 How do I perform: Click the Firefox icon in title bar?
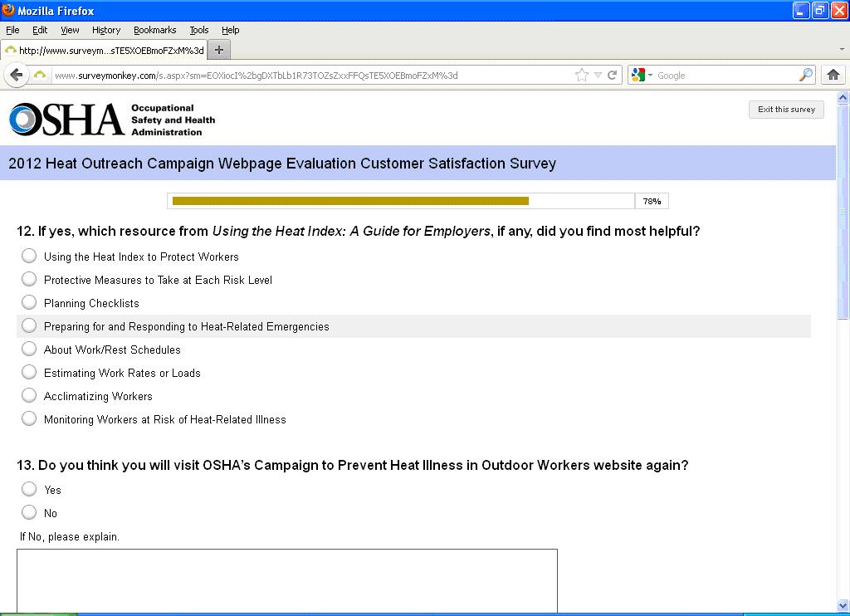click(x=8, y=10)
